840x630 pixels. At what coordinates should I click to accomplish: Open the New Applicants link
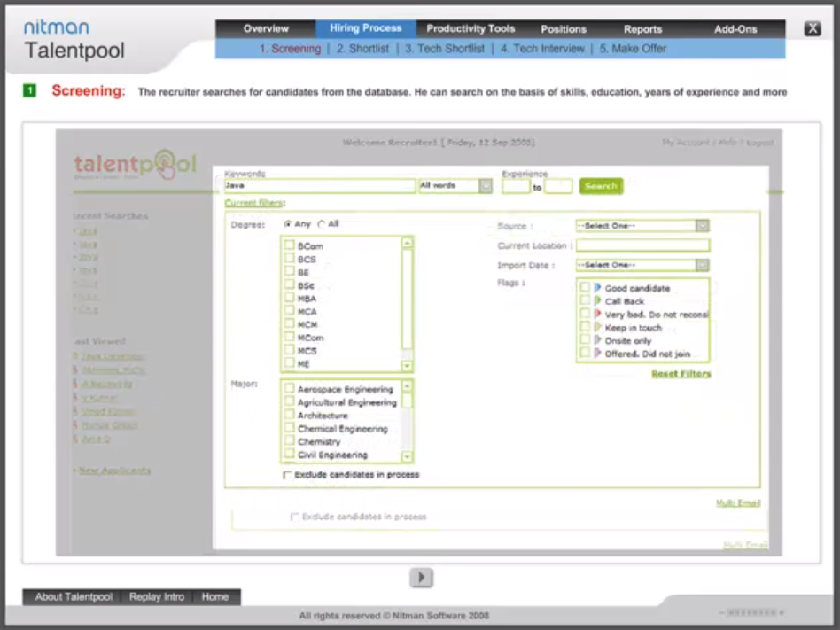pyautogui.click(x=114, y=471)
